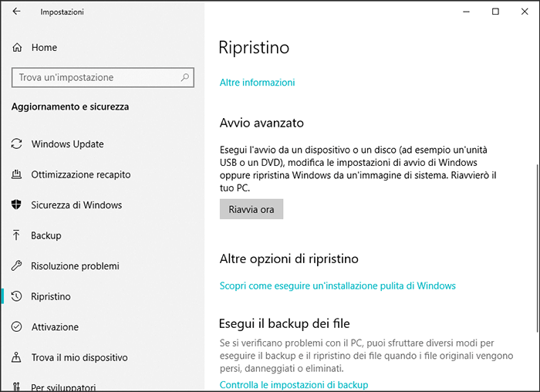Open Windows Update settings page
Viewport: 540px width, 392px height.
67,144
